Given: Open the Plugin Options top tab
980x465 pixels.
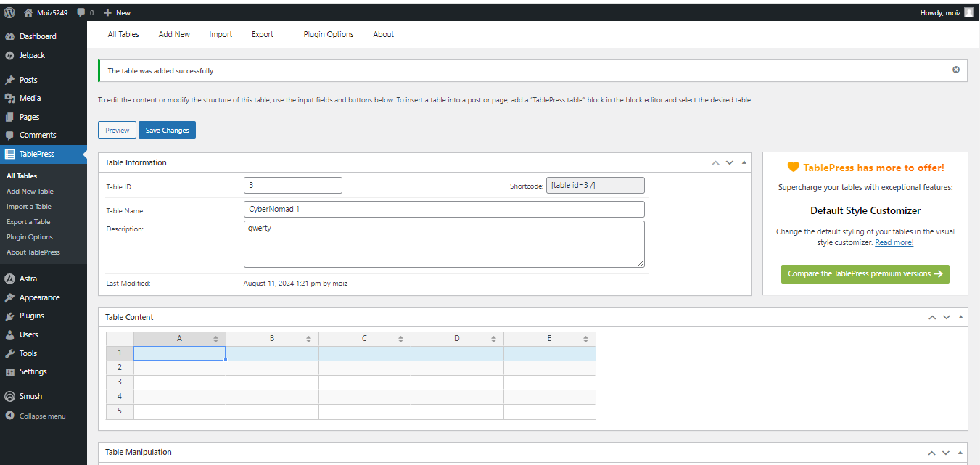Looking at the screenshot, I should click(x=329, y=34).
